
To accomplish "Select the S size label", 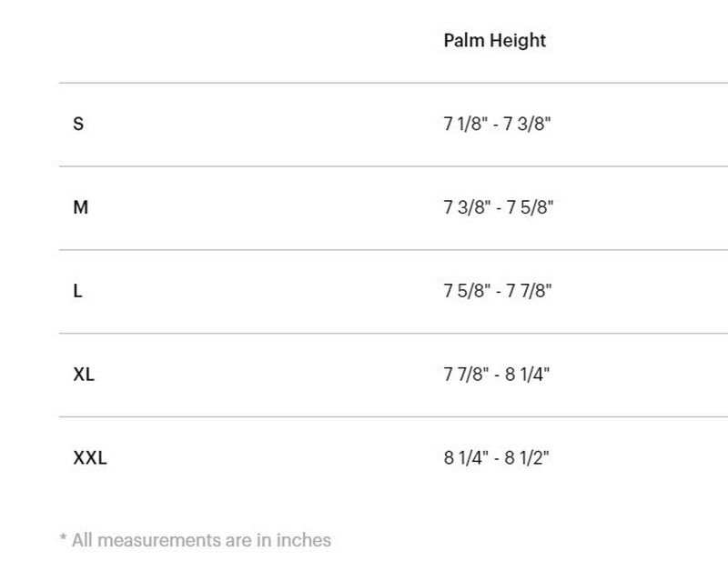I will pos(78,124).
